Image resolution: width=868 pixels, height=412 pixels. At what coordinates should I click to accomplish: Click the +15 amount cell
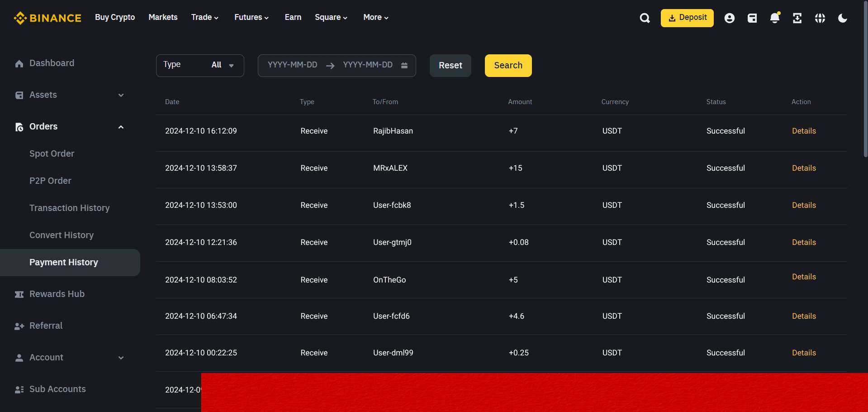pos(515,168)
